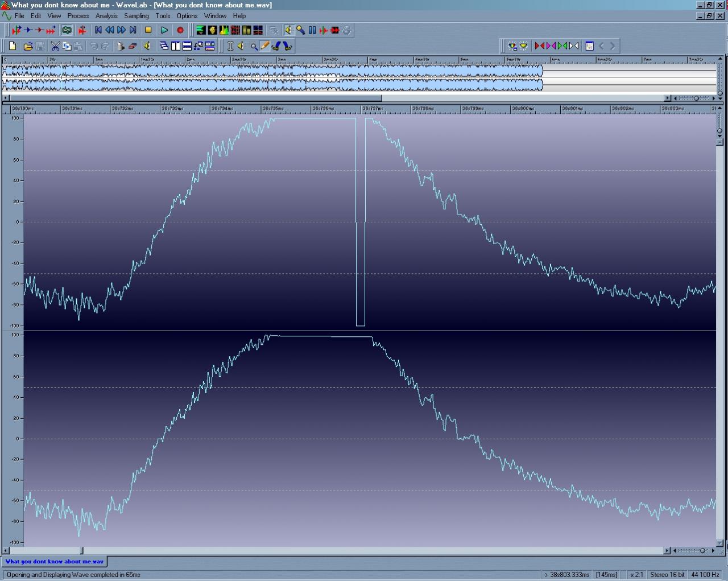Select the pencil draw tool
728x581 pixels.
264,46
